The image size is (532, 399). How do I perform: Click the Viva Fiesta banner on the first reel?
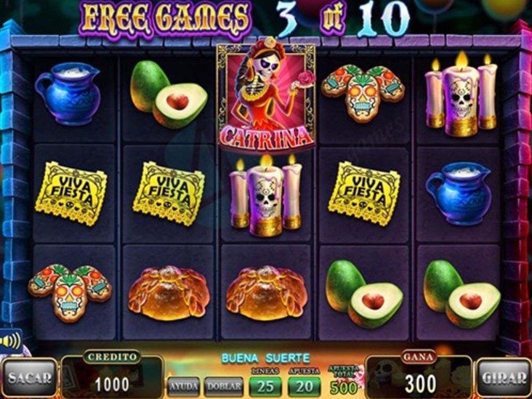pos(71,194)
